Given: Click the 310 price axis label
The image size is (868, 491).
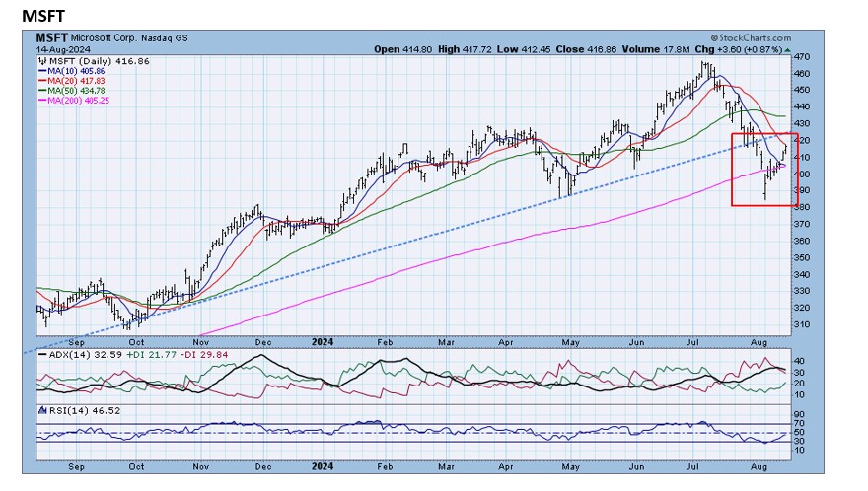Looking at the screenshot, I should click(x=803, y=324).
